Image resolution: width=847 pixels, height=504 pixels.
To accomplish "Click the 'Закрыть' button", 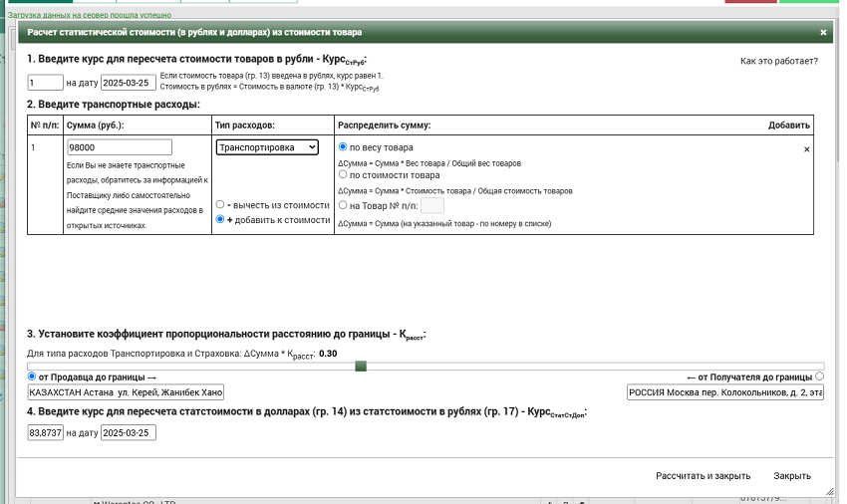I will pos(792,476).
